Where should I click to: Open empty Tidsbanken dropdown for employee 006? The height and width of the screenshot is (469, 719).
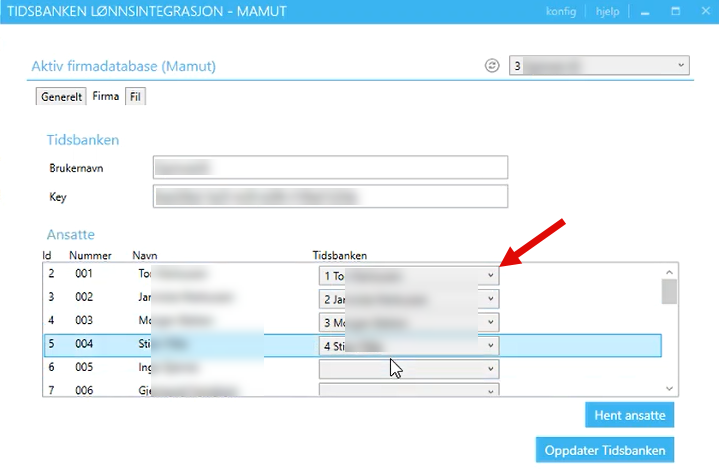pyautogui.click(x=409, y=390)
